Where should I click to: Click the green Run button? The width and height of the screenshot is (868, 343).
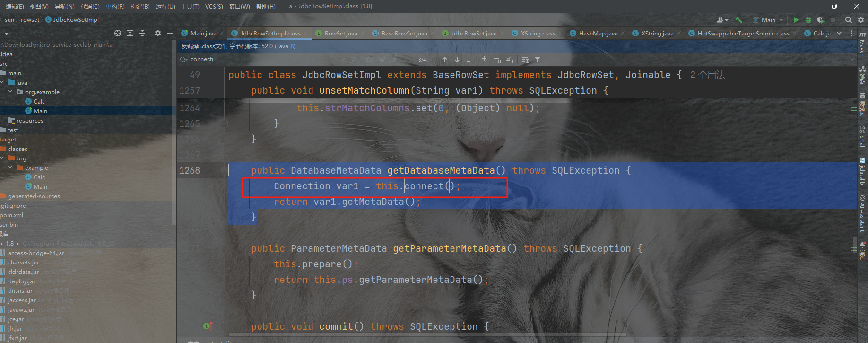pyautogui.click(x=796, y=20)
